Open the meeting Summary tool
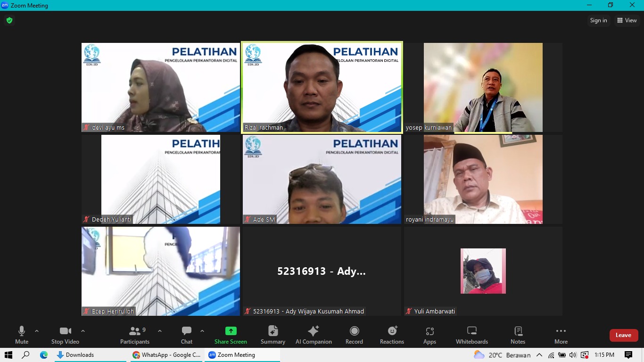The height and width of the screenshot is (362, 644). [272, 335]
